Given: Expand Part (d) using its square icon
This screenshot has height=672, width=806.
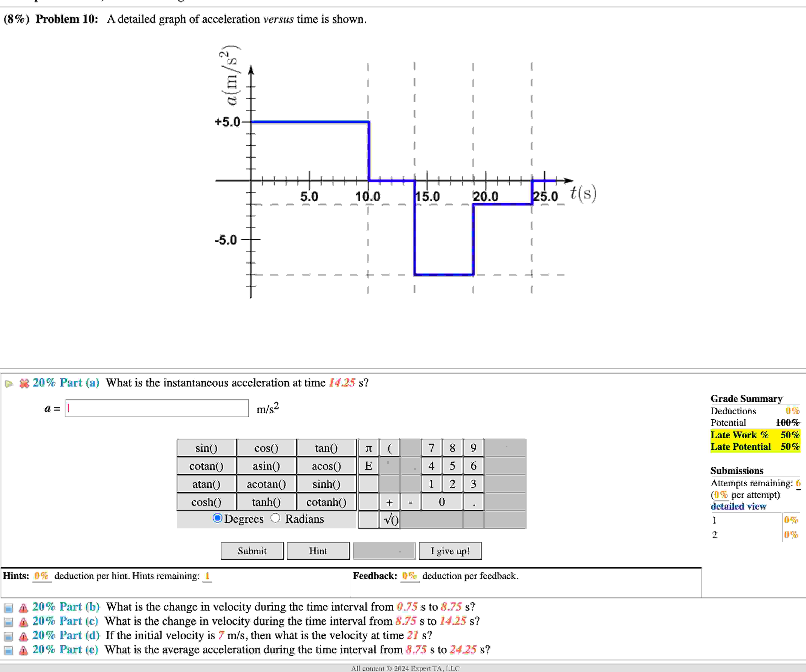Looking at the screenshot, I should [8, 637].
